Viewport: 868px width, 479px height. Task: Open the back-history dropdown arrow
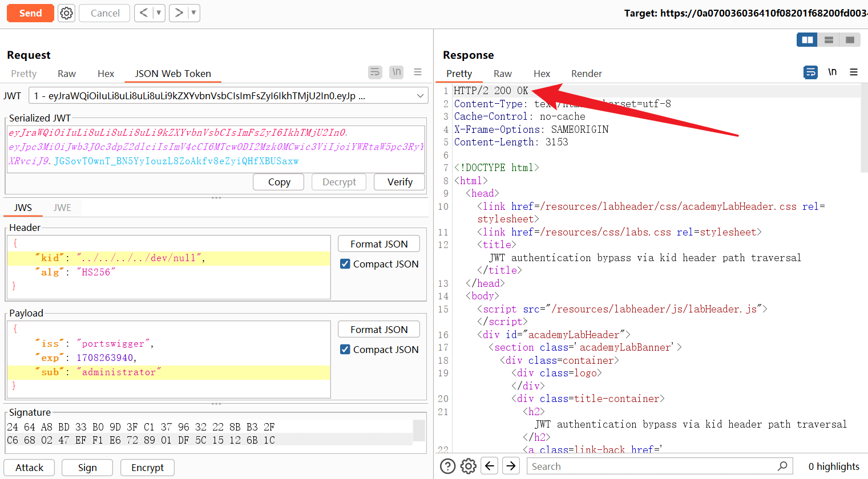(159, 13)
